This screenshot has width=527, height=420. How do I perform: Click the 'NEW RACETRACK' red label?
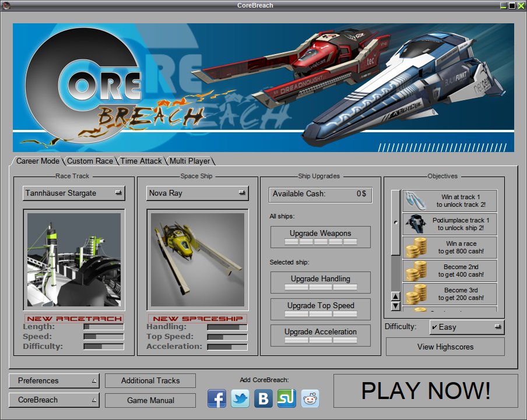[x=74, y=319]
